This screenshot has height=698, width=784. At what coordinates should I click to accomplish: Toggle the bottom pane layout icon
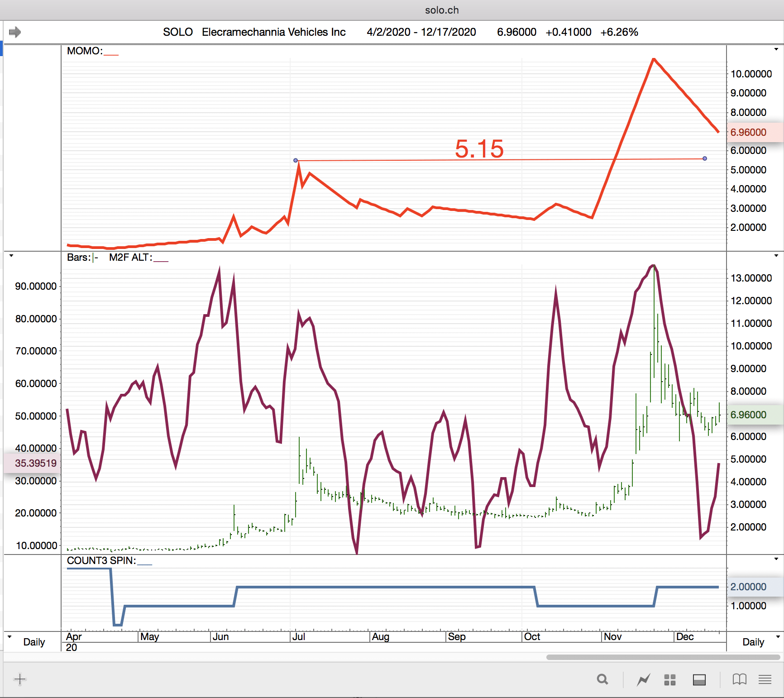(x=699, y=680)
